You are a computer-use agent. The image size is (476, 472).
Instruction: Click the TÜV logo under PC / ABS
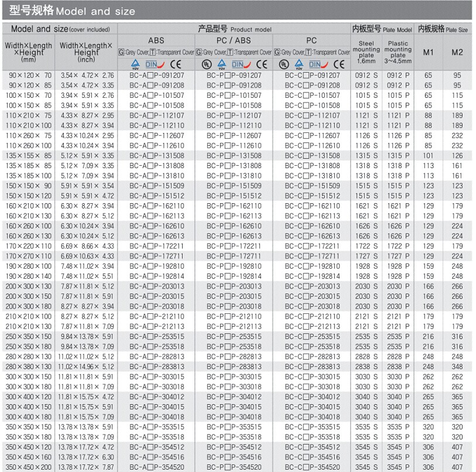(x=222, y=64)
